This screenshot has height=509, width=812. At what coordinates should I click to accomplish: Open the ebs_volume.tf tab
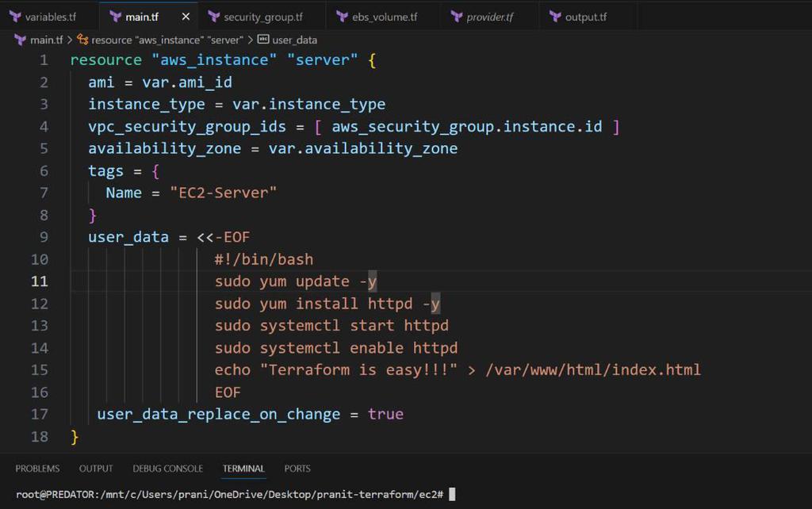(385, 17)
